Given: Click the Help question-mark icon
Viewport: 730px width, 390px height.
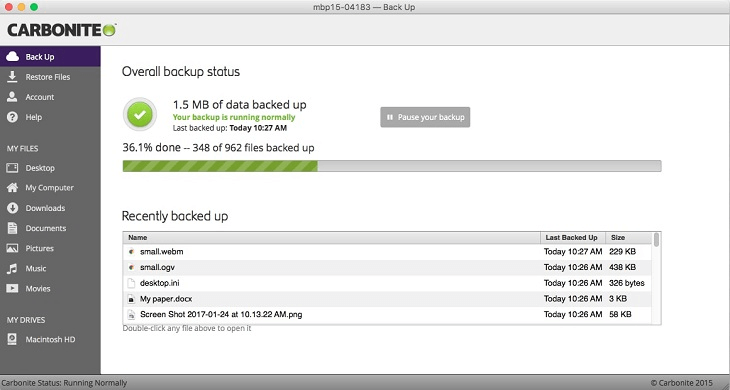Looking at the screenshot, I should point(13,117).
